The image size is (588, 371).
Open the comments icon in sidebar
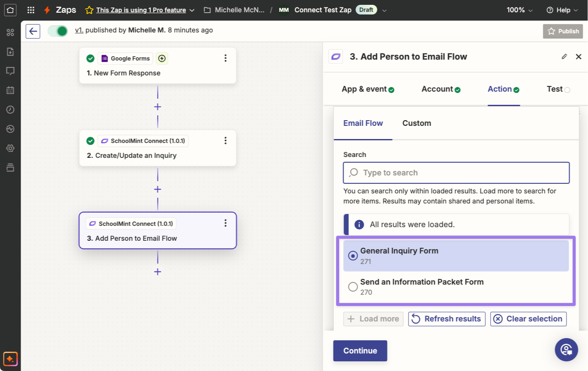coord(11,71)
